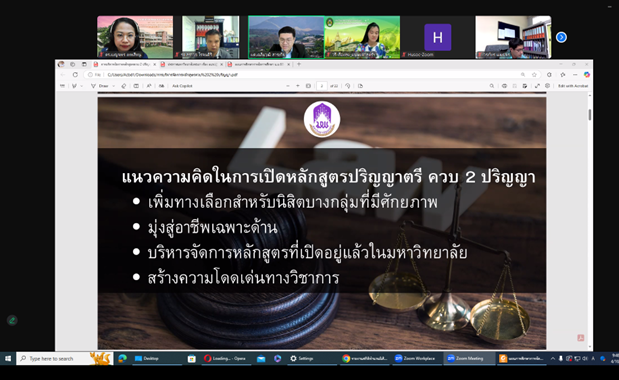The height and width of the screenshot is (380, 619).
Task: Expand highlight color dropdown arrow
Action: (81, 86)
